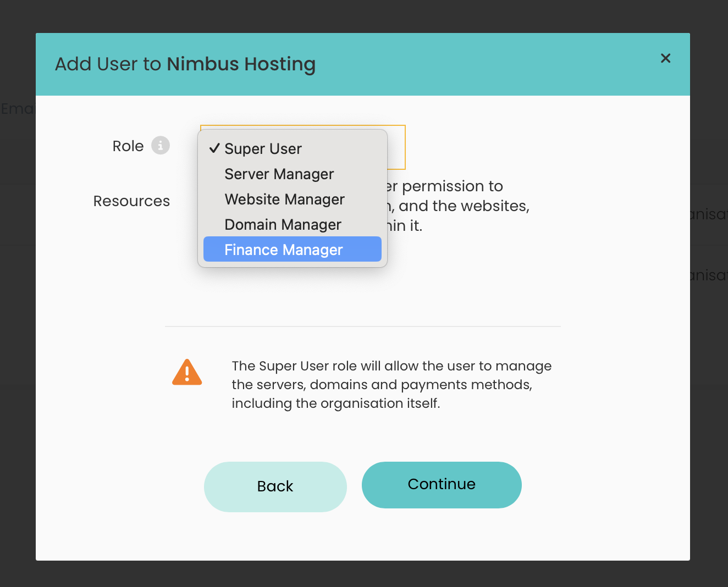Screen dimensions: 728x587
Task: Click the Resources label
Action: 131,201
